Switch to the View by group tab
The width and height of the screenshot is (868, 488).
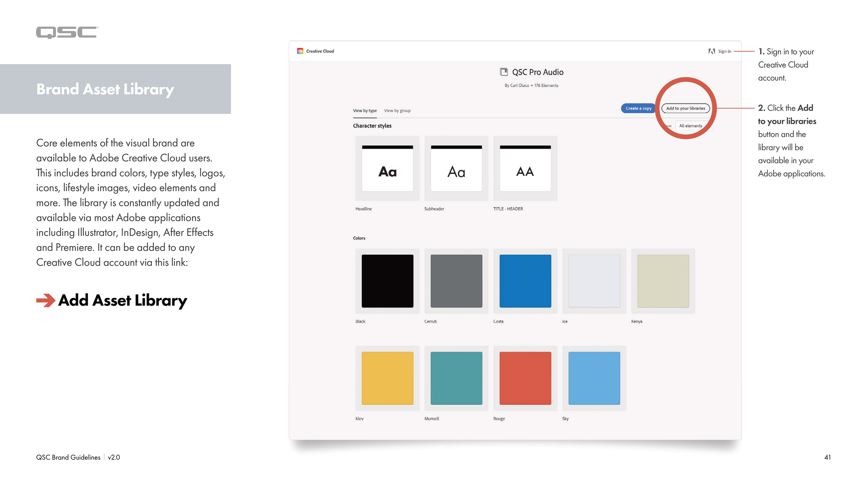click(397, 111)
